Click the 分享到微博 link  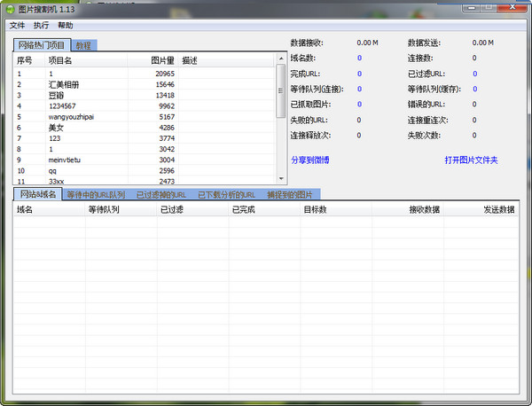[x=310, y=160]
